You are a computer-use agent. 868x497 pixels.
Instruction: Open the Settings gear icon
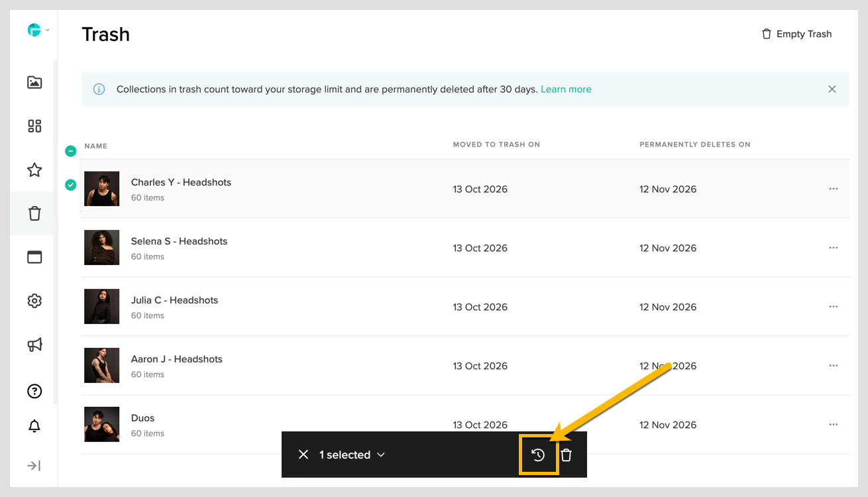[x=34, y=301]
